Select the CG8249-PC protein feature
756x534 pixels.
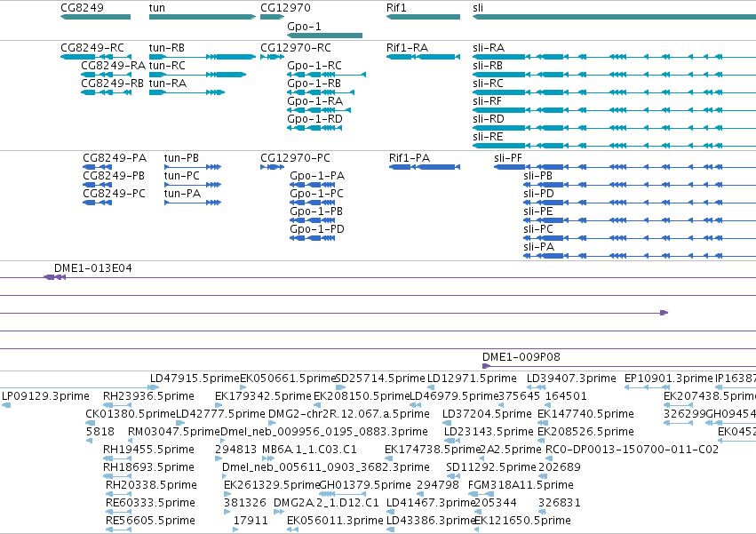[98, 203]
